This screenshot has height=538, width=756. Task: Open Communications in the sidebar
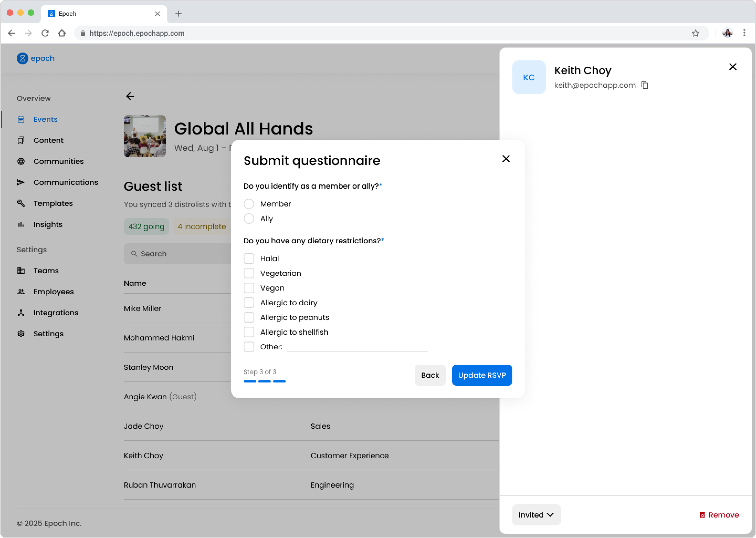pos(66,182)
